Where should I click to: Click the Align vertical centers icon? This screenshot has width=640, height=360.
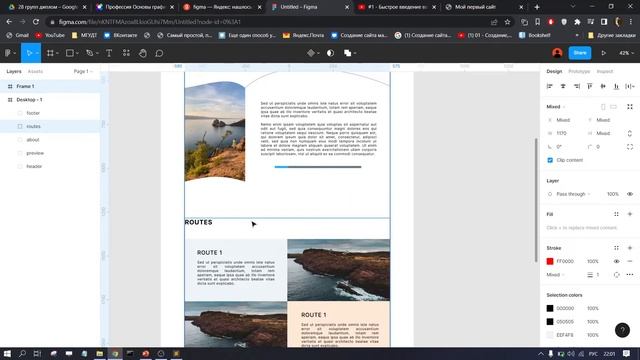point(603,86)
